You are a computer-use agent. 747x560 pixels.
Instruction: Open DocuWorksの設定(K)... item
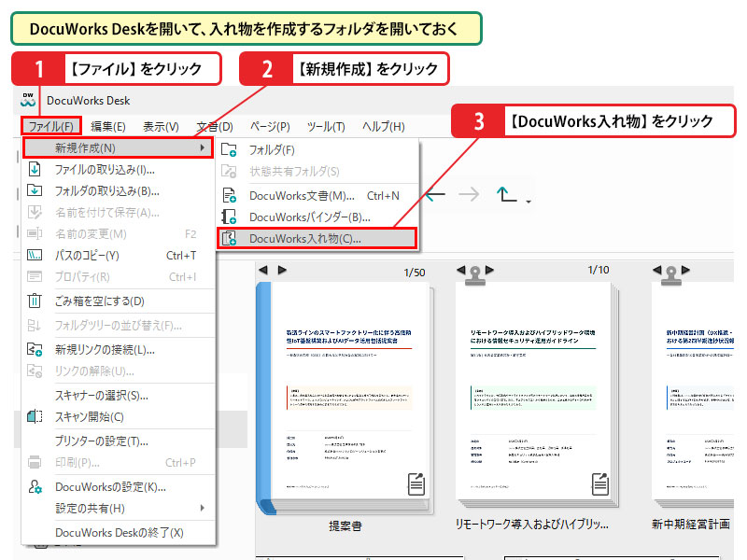(119, 486)
